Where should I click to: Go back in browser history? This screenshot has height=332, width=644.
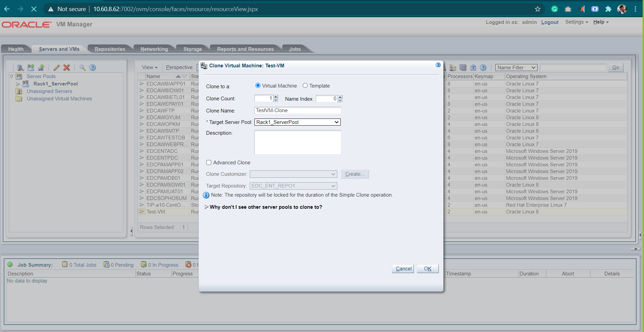[x=7, y=9]
